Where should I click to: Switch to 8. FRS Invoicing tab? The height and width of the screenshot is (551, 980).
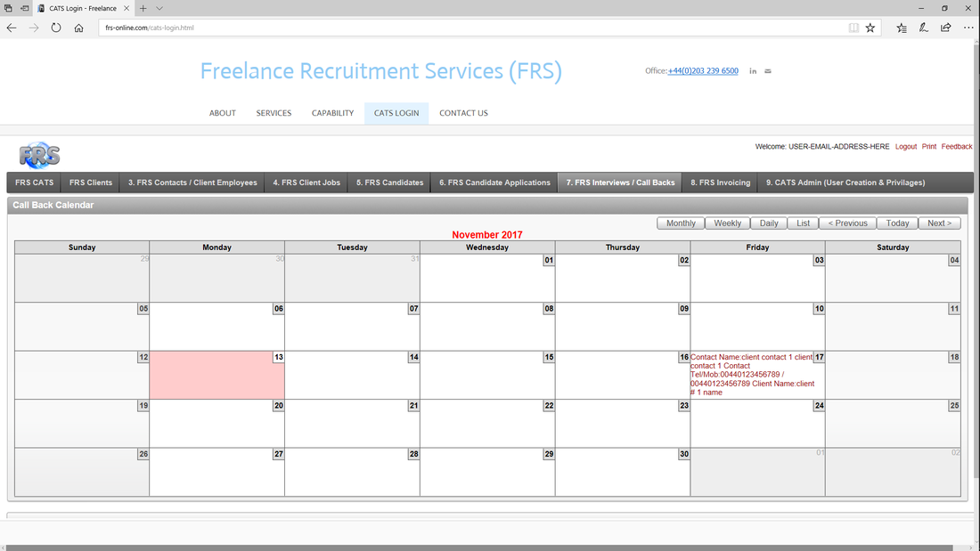click(x=720, y=182)
